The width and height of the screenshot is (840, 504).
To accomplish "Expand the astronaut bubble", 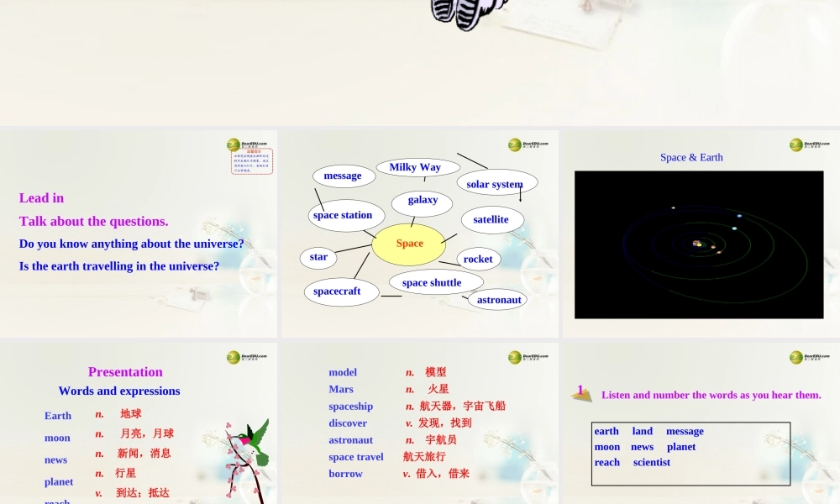I will click(499, 299).
